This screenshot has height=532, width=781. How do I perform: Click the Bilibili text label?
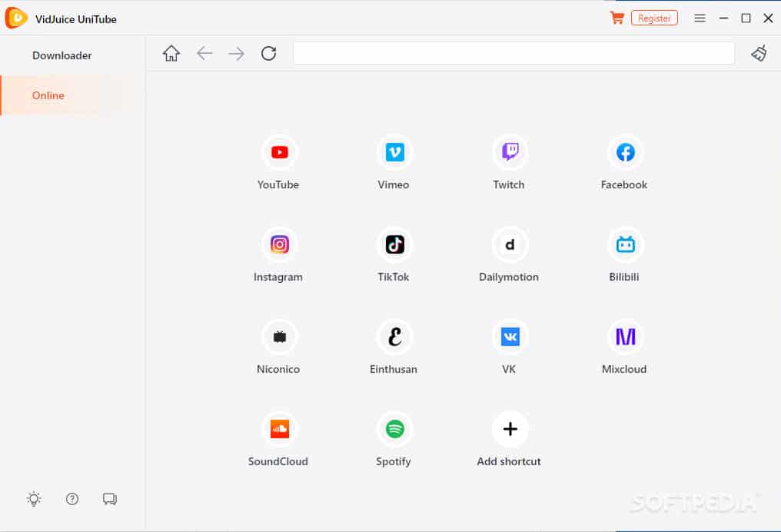pyautogui.click(x=624, y=277)
